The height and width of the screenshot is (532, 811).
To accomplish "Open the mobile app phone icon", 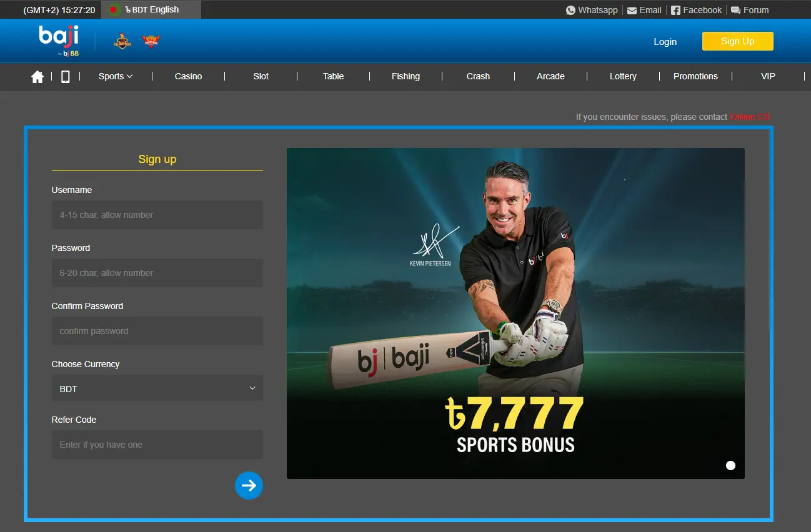I will click(65, 76).
